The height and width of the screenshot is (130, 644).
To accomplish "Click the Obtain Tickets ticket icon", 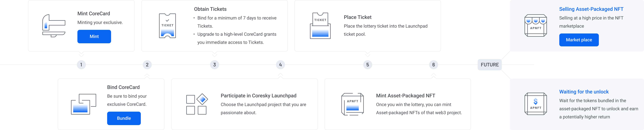I will pyautogui.click(x=167, y=26).
